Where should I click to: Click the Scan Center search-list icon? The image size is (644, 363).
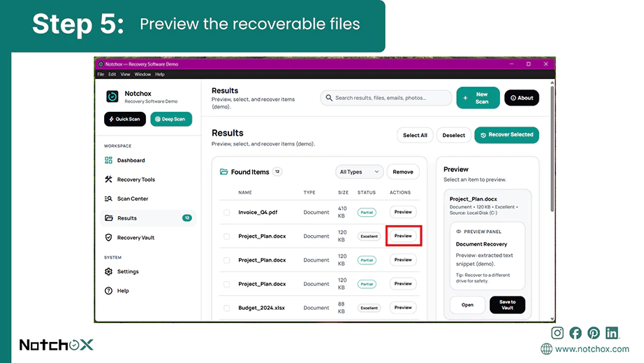(108, 199)
